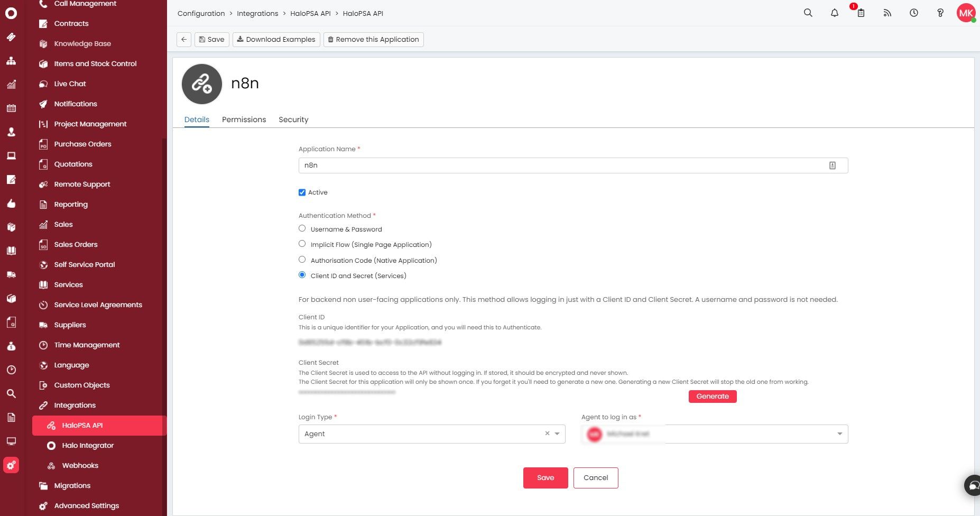
Task: Generate a new Client Secret
Action: point(712,396)
